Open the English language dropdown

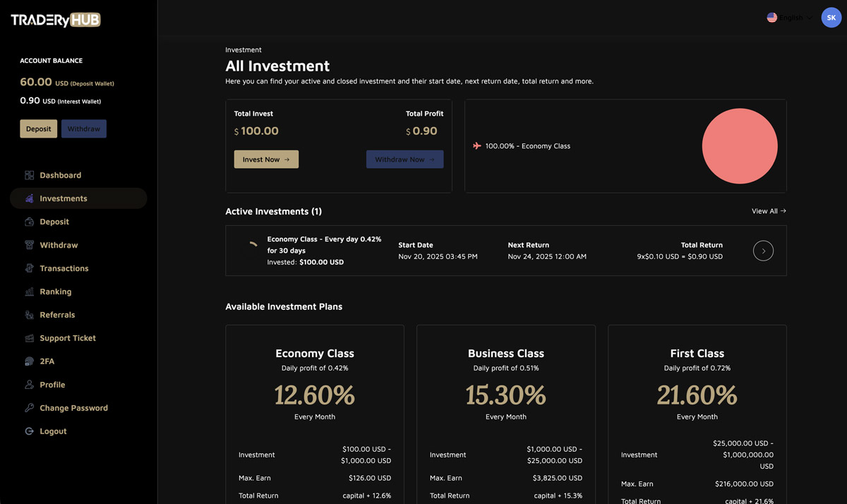(789, 18)
